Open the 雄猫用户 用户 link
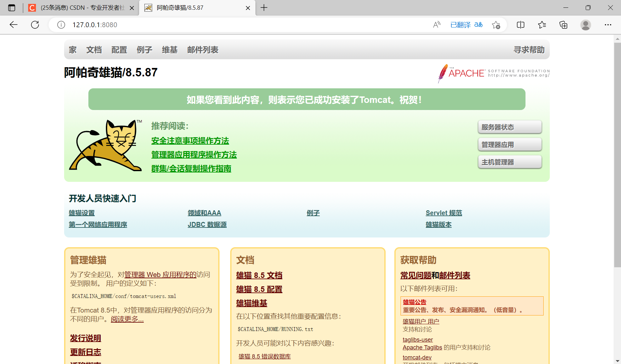This screenshot has width=621, height=364. click(421, 321)
